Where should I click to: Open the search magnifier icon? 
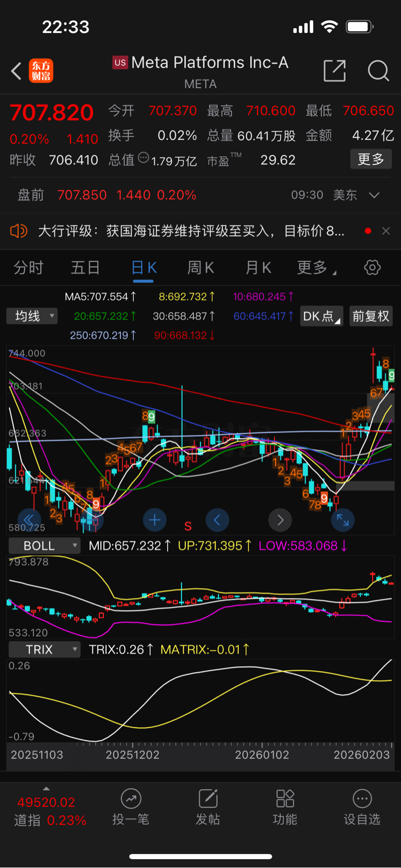click(x=378, y=70)
